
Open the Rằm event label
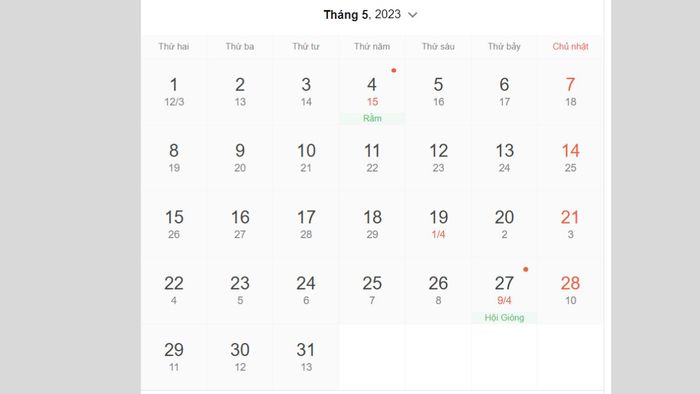(x=372, y=118)
